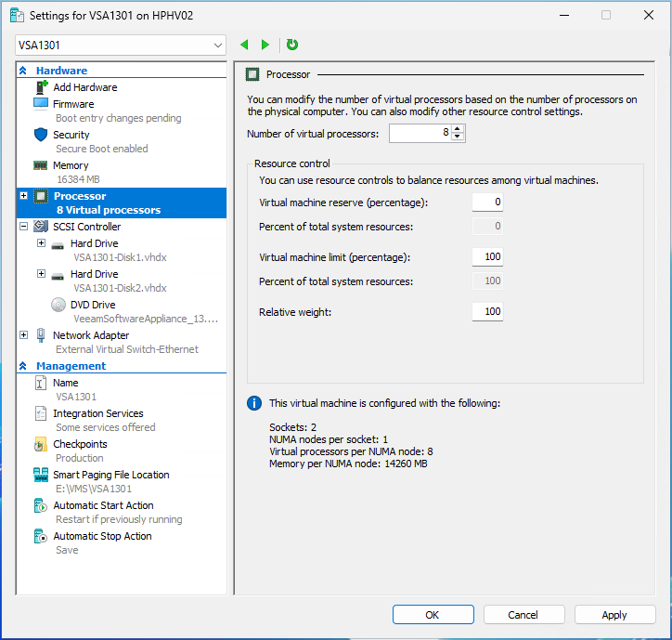Expand the Network Adapter node
Viewport: 672px width, 640px height.
coord(23,335)
